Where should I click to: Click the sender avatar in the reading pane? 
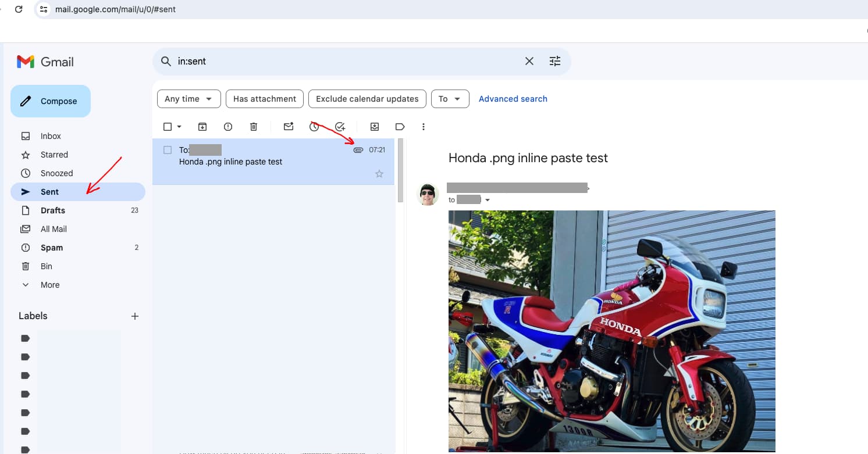pos(428,194)
